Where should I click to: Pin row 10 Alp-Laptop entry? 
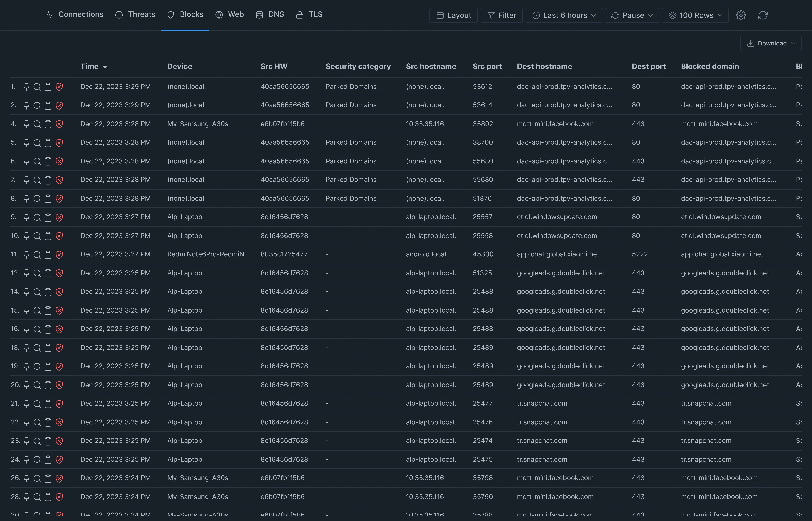26,236
